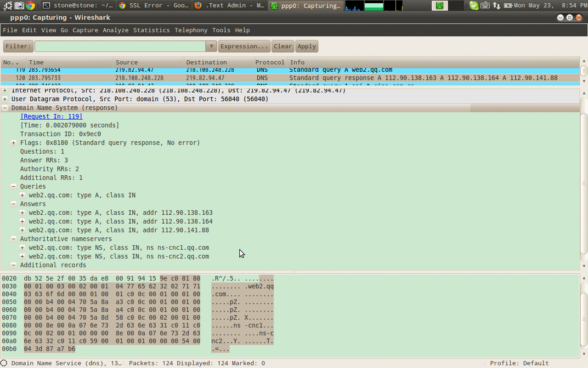
Task: Click the Filter: label button
Action: [18, 46]
